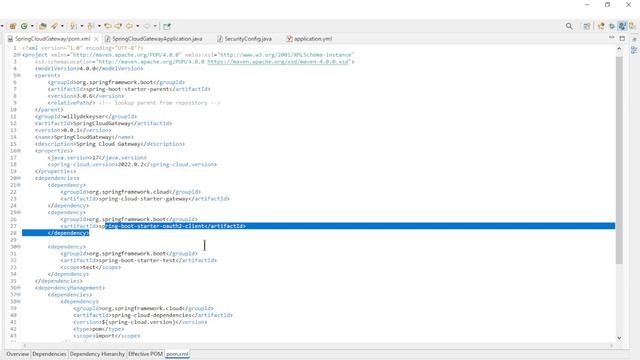Switch to the Overview POM tab
The image size is (640, 360).
18,354
